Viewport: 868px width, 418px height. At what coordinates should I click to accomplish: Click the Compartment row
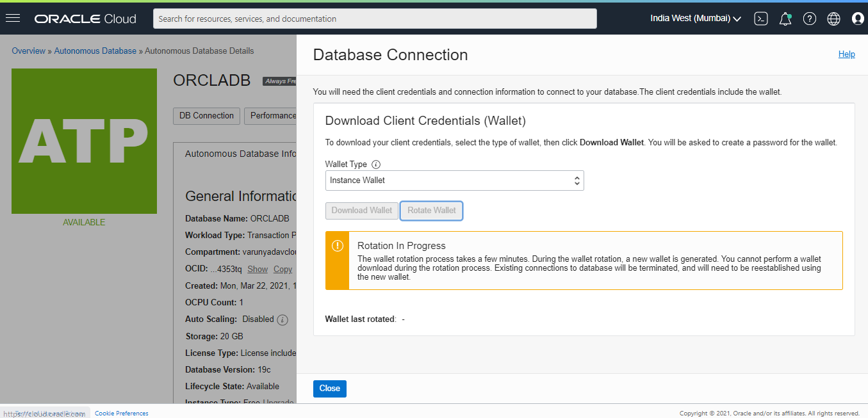pos(241,252)
